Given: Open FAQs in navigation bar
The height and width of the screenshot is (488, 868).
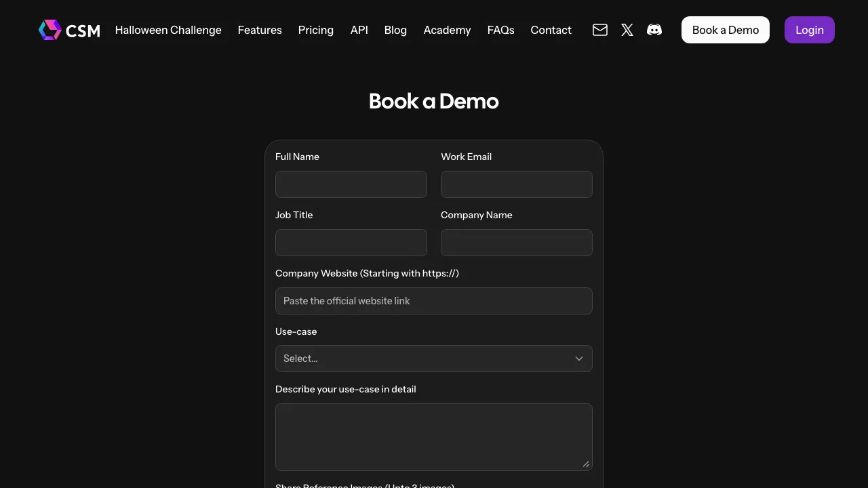Looking at the screenshot, I should 500,30.
